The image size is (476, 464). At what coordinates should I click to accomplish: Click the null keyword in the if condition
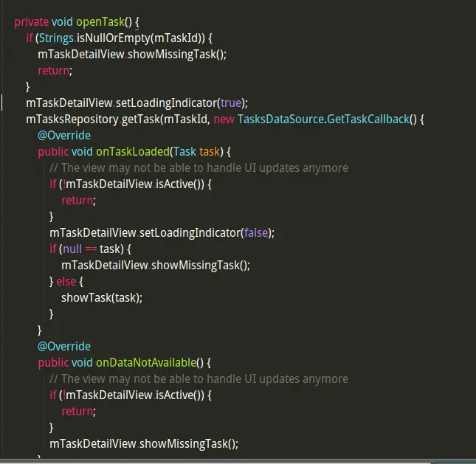coord(72,249)
